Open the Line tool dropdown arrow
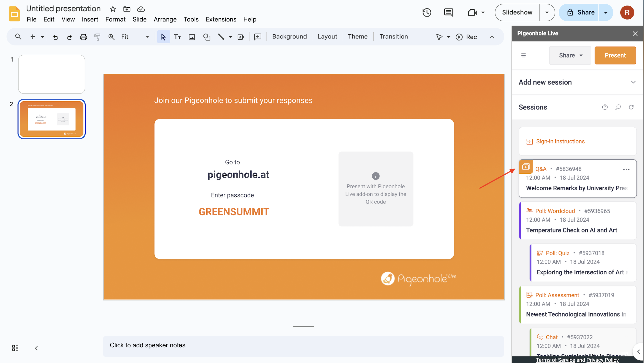Viewport: 644px width, 363px height. 230,37
